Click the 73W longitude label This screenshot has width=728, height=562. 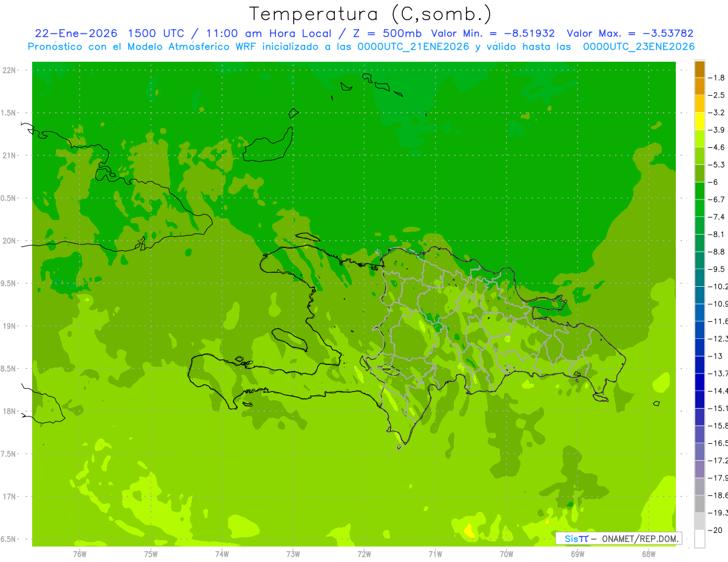[292, 554]
